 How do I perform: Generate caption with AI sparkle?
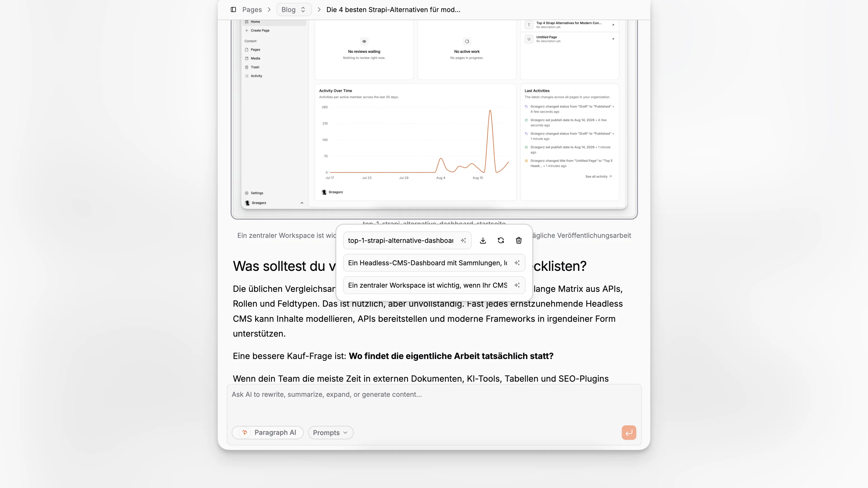click(517, 285)
